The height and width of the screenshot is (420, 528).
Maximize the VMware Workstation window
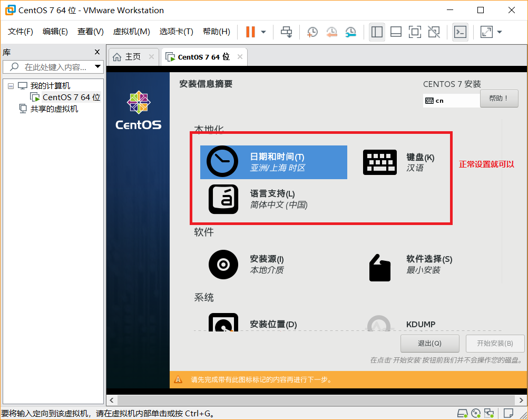click(481, 10)
